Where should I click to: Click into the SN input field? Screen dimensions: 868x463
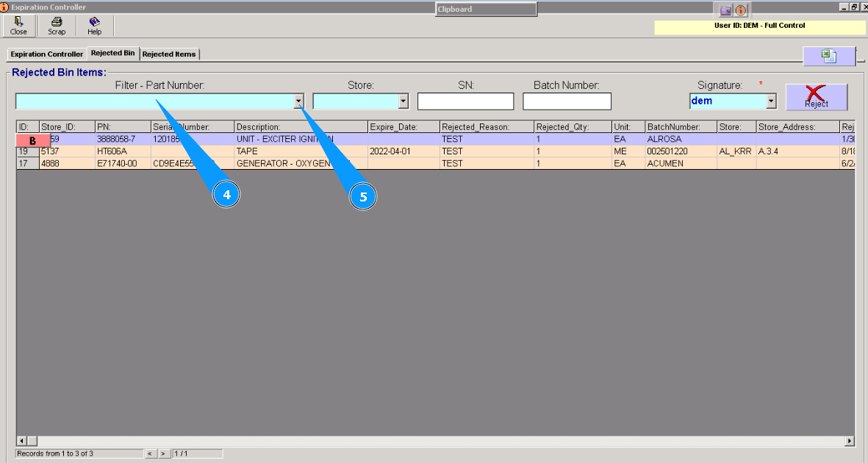tap(465, 101)
